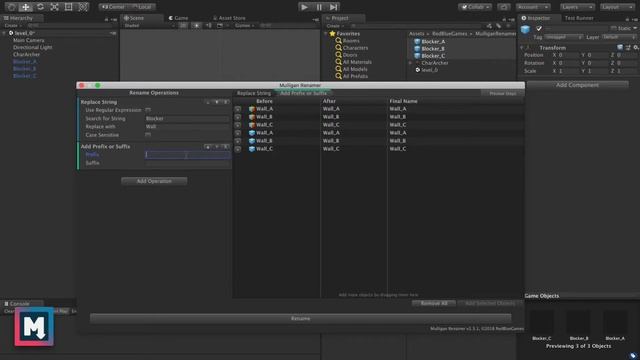Open scene effects image icon in Scene view
640x360 pixels.
pyautogui.click(x=220, y=26)
